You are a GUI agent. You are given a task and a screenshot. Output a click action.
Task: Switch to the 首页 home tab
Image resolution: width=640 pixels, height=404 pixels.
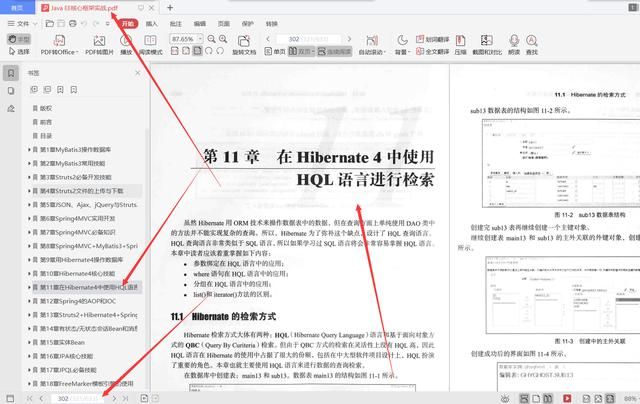pos(17,7)
